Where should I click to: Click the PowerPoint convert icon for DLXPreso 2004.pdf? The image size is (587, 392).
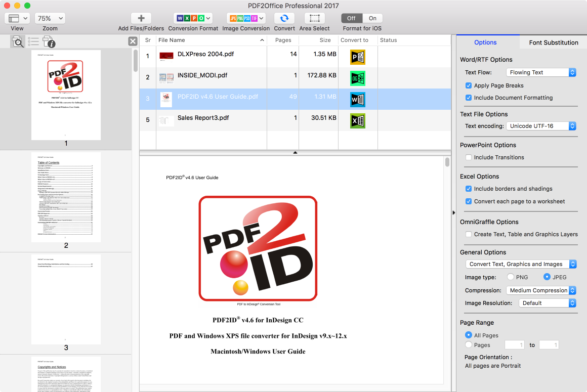pos(358,57)
